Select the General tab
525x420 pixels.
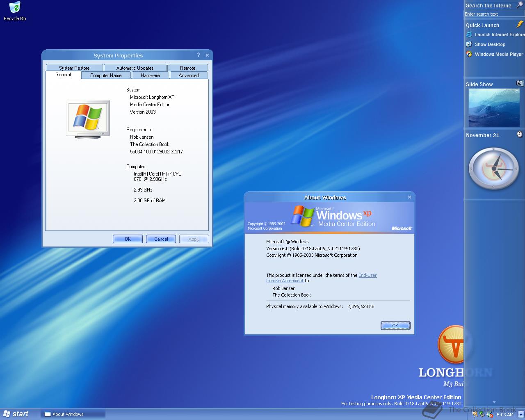click(x=63, y=75)
